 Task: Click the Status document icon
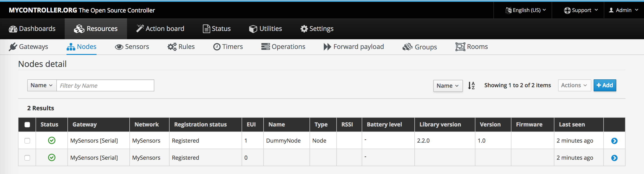pos(206,29)
